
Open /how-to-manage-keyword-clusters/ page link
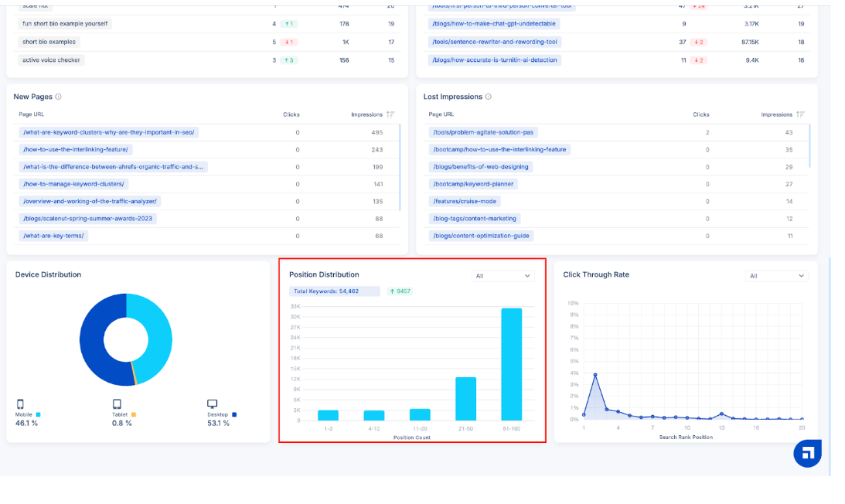click(74, 184)
